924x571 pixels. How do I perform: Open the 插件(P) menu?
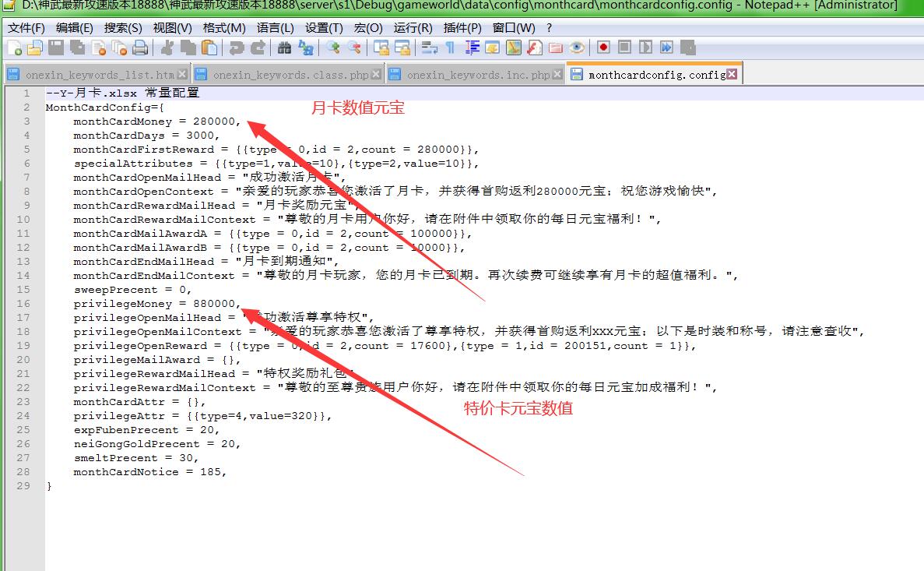click(x=462, y=28)
